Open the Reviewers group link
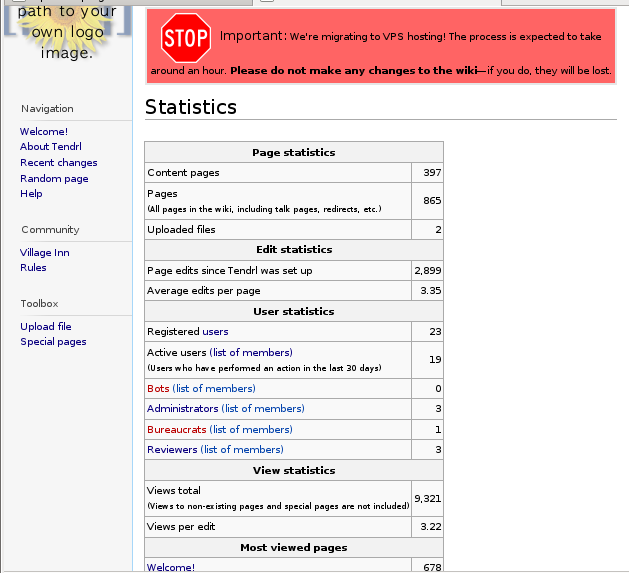629x573 pixels. tap(172, 450)
